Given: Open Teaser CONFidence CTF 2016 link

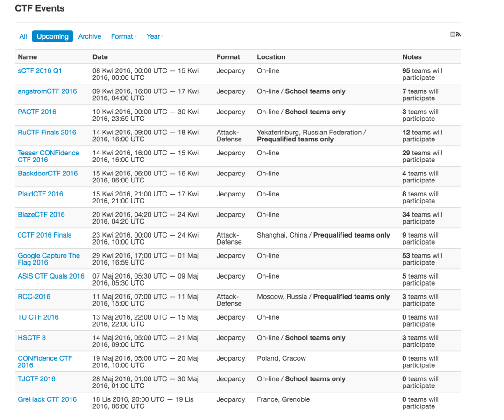Looking at the screenshot, I should [x=48, y=156].
